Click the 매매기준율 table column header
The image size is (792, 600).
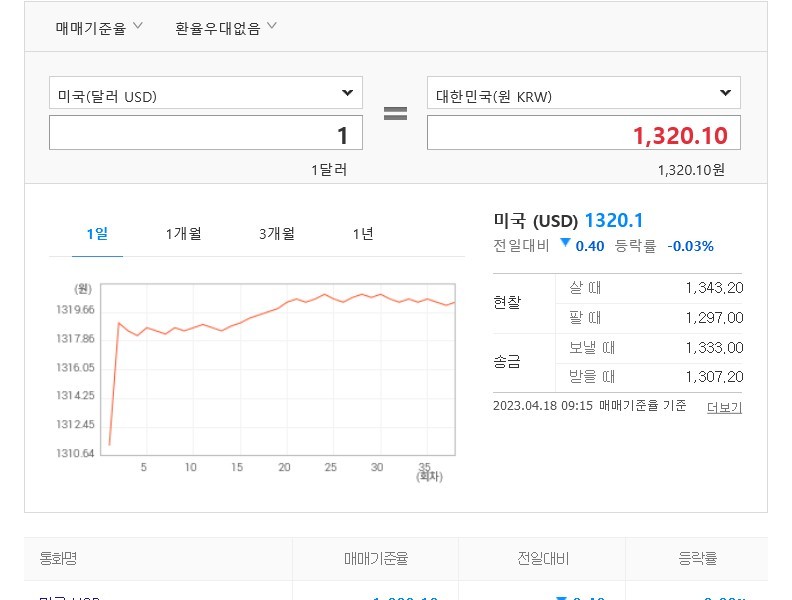pyautogui.click(x=375, y=559)
